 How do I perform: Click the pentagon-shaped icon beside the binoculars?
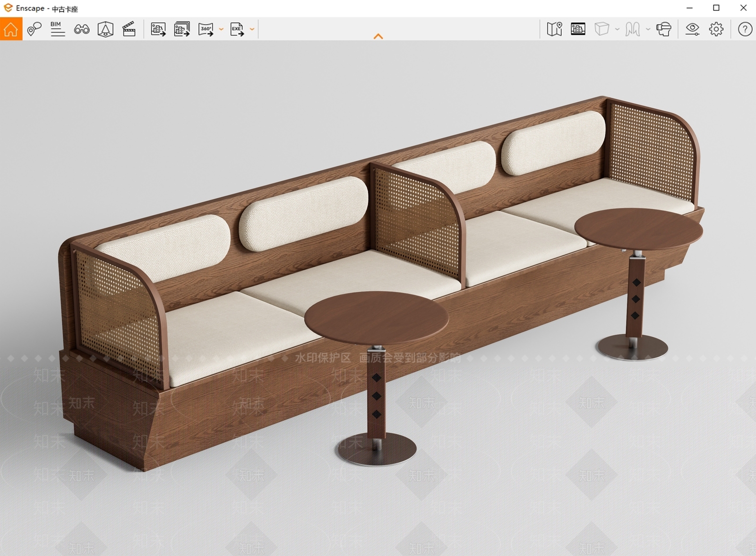click(x=105, y=29)
